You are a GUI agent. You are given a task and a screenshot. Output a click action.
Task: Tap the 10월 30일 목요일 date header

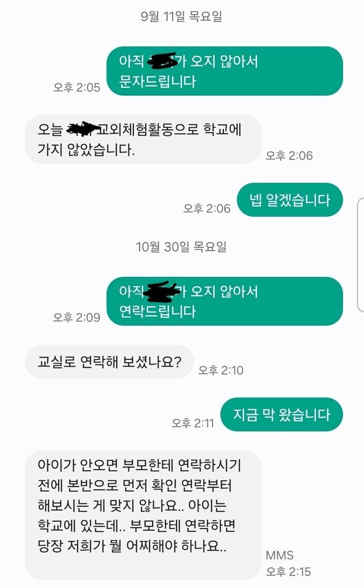tap(181, 247)
